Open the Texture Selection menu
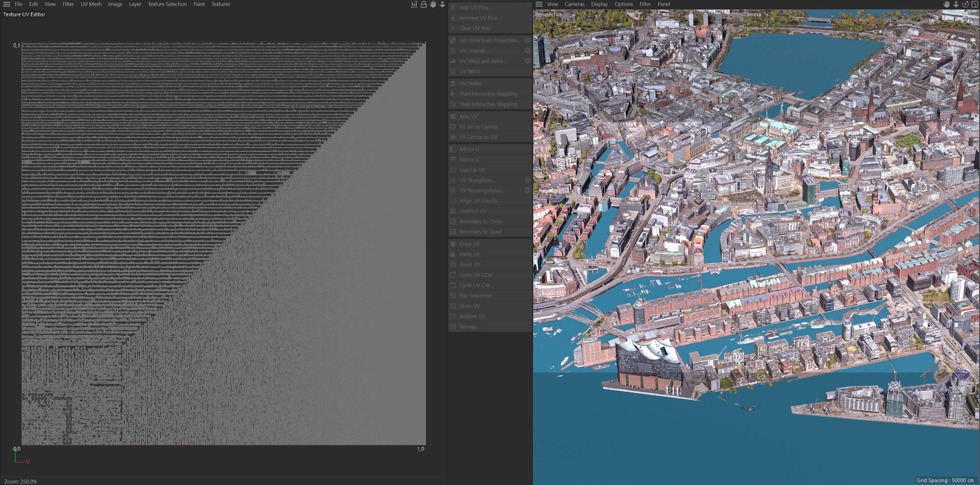 (x=167, y=4)
